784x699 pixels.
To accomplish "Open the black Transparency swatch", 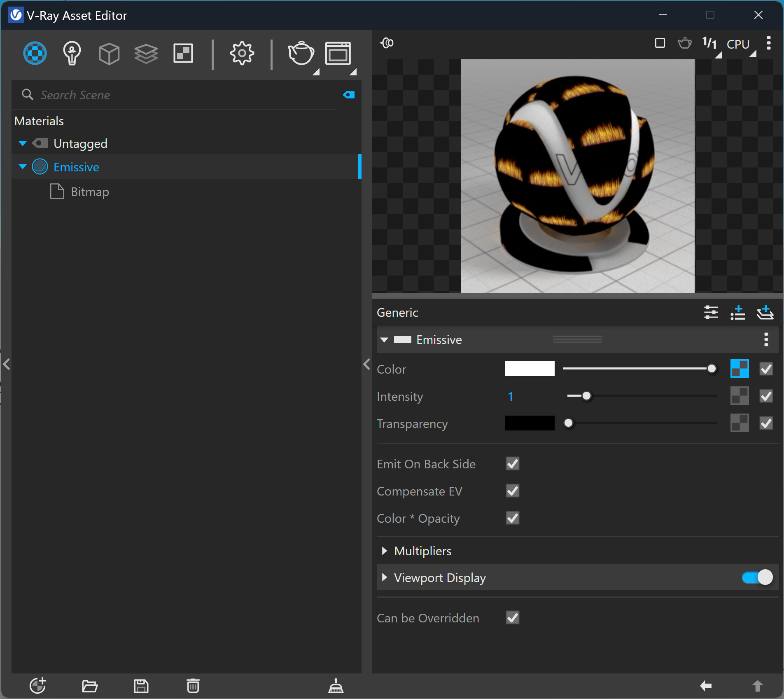I will click(x=530, y=423).
